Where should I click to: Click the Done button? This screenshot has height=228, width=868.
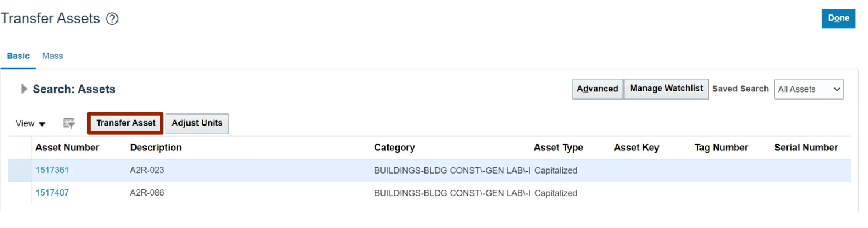tap(838, 19)
